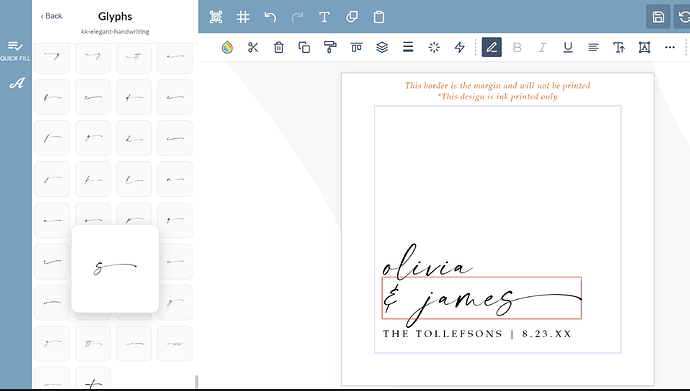690x391 pixels.
Task: Click the clipboard paste icon
Action: [379, 17]
